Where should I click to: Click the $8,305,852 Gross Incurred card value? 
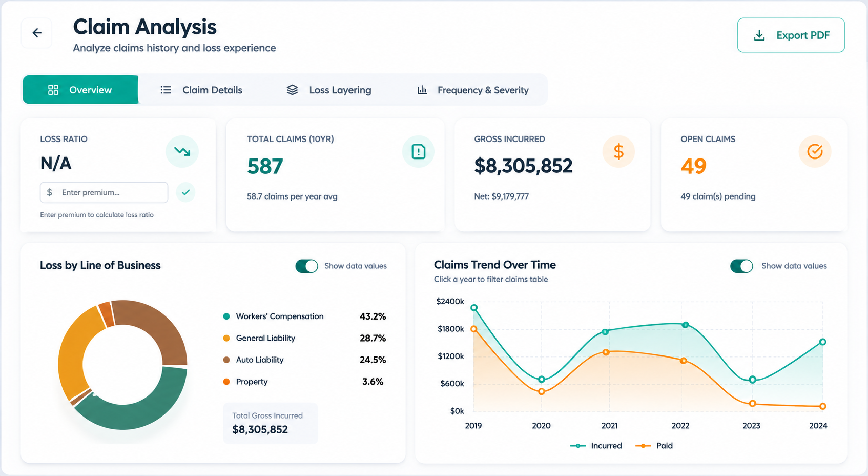coord(523,166)
